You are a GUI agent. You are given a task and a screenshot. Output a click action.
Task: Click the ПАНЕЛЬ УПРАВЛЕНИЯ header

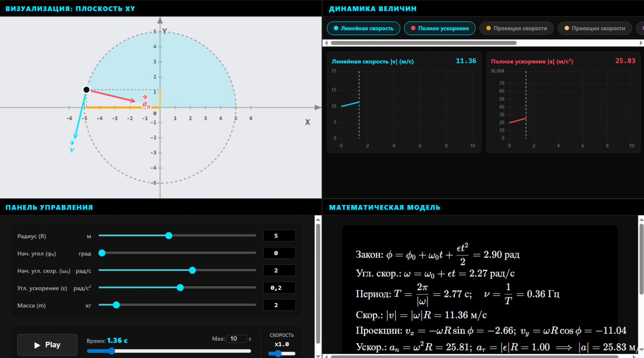pos(49,207)
